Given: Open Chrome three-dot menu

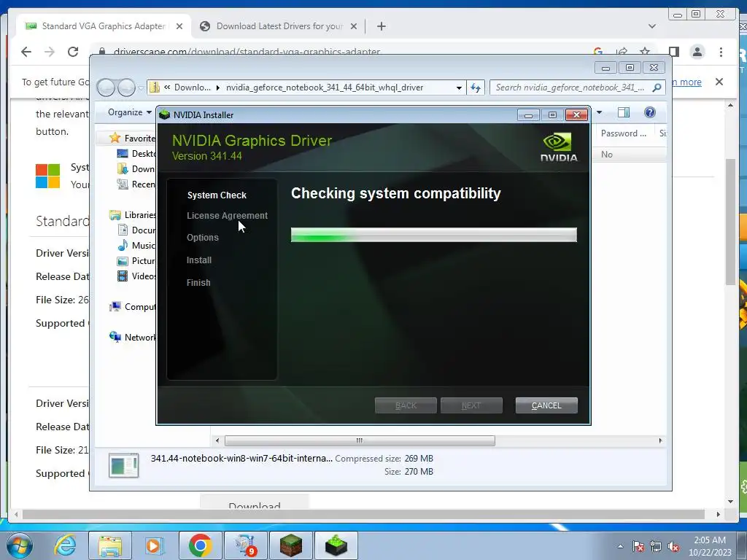Looking at the screenshot, I should click(x=721, y=52).
